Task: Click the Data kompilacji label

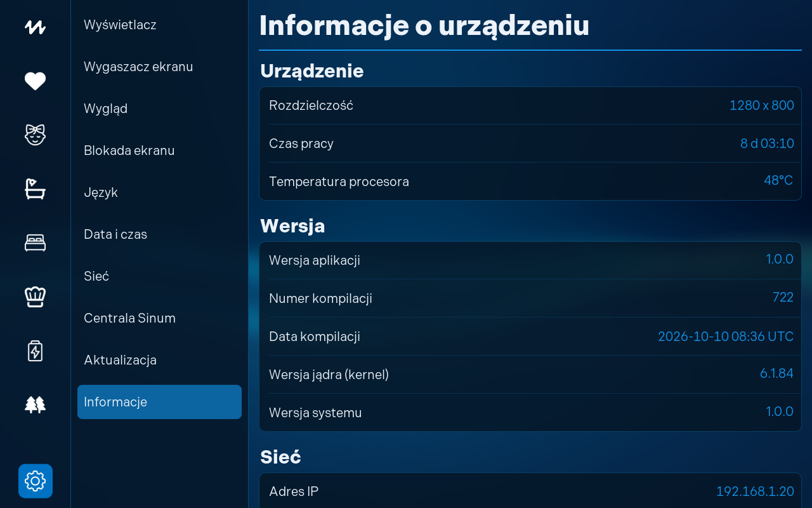Action: pos(315,337)
